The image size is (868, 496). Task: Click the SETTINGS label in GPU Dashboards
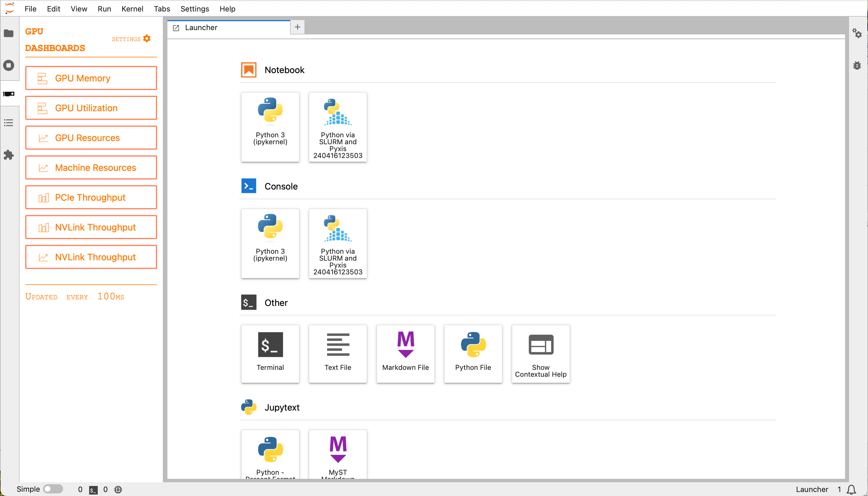coord(126,39)
